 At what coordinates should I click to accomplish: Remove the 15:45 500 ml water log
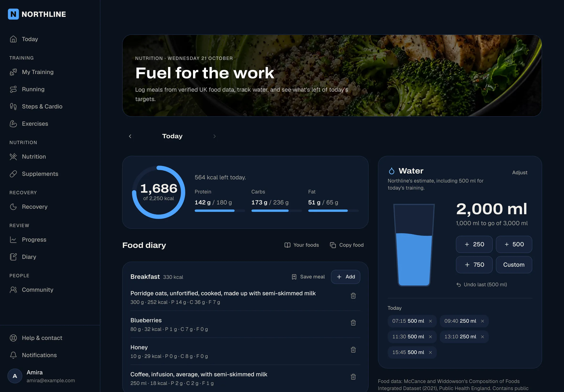[430, 353]
